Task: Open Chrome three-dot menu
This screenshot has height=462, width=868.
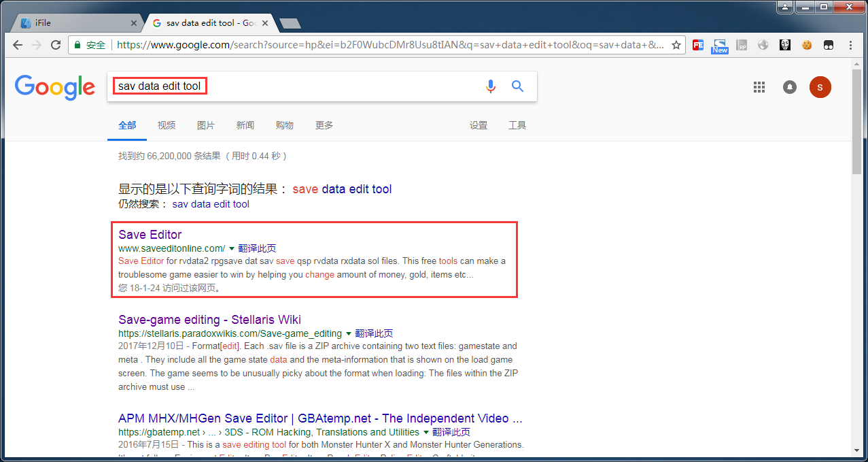Action: click(x=850, y=45)
